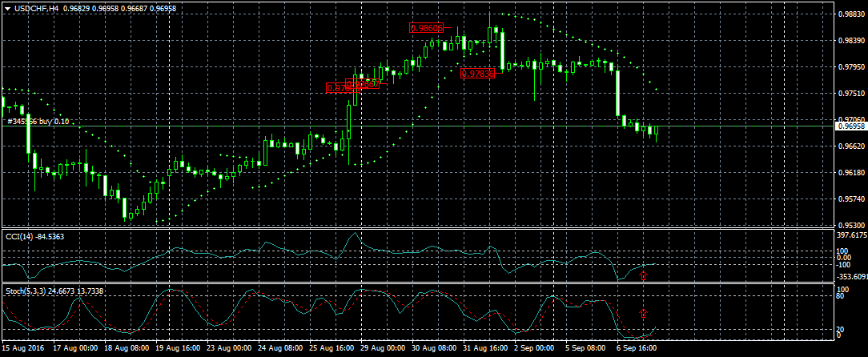Click 0.00 on the CCI scale

845,258
